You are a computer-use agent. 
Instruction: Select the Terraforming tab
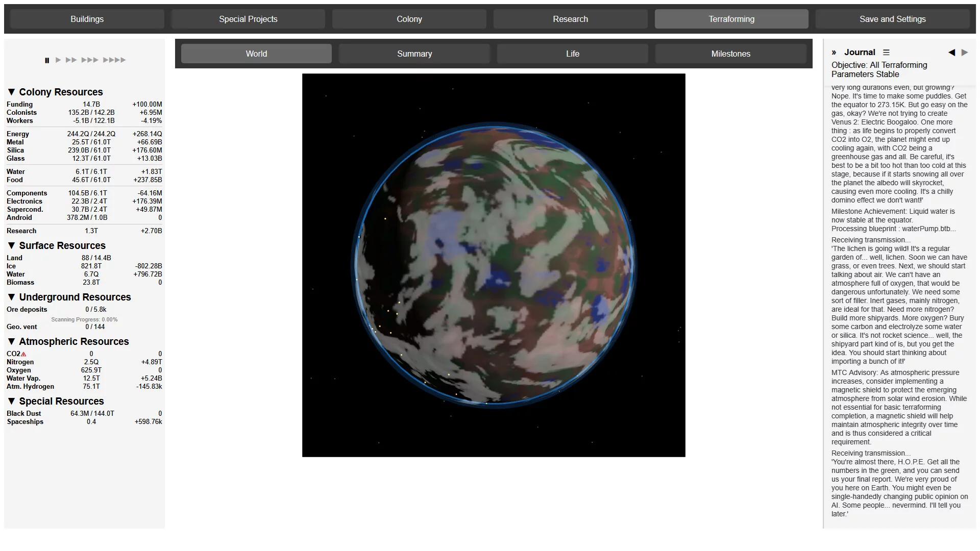pyautogui.click(x=731, y=19)
